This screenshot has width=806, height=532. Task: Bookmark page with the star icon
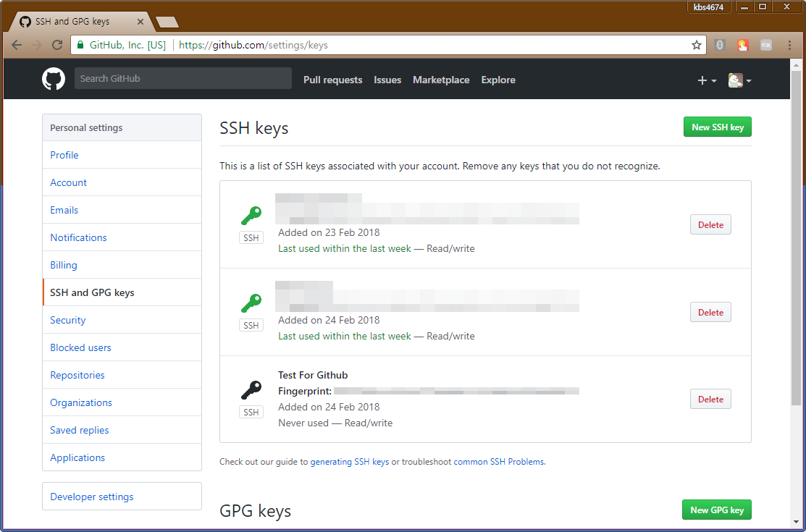696,45
